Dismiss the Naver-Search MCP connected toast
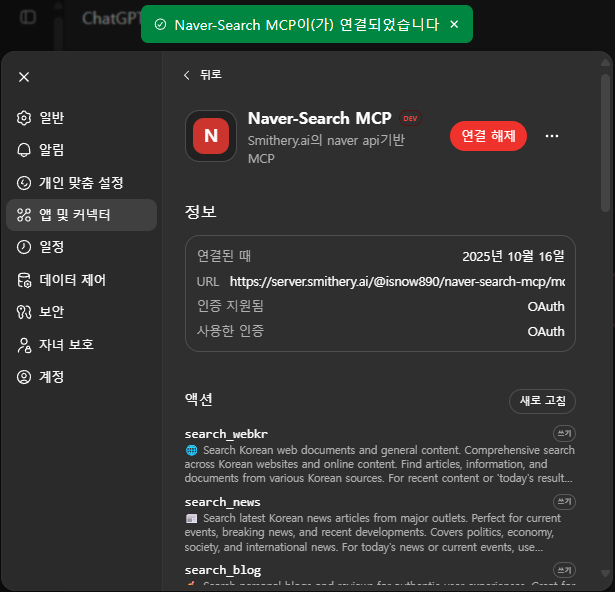Screen dimensions: 615x592 coord(454,24)
